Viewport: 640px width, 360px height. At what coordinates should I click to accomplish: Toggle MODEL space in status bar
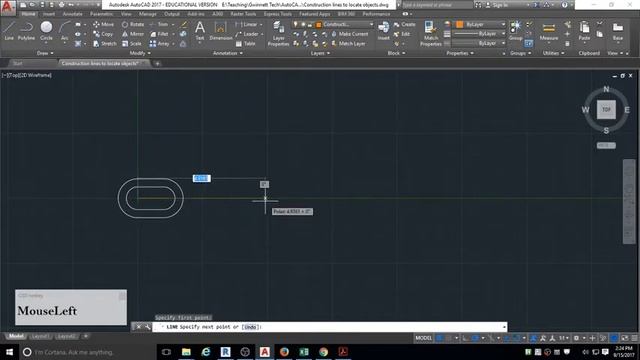tap(423, 338)
